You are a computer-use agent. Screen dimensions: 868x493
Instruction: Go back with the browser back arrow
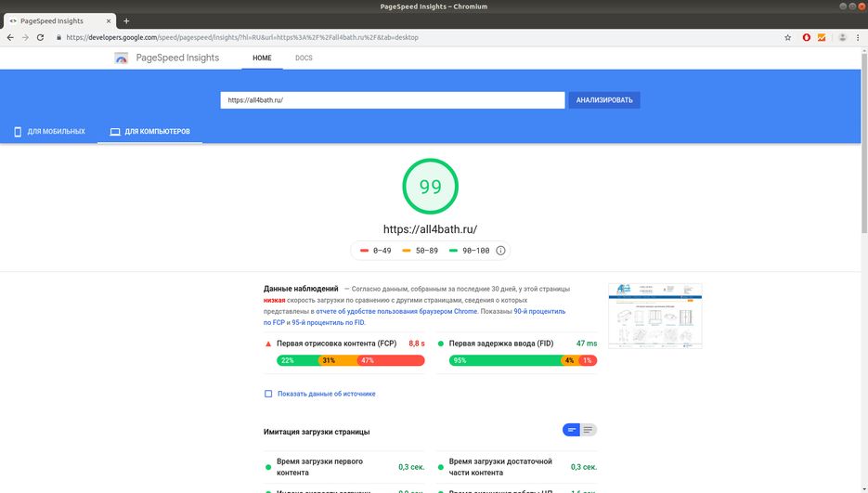(x=10, y=38)
